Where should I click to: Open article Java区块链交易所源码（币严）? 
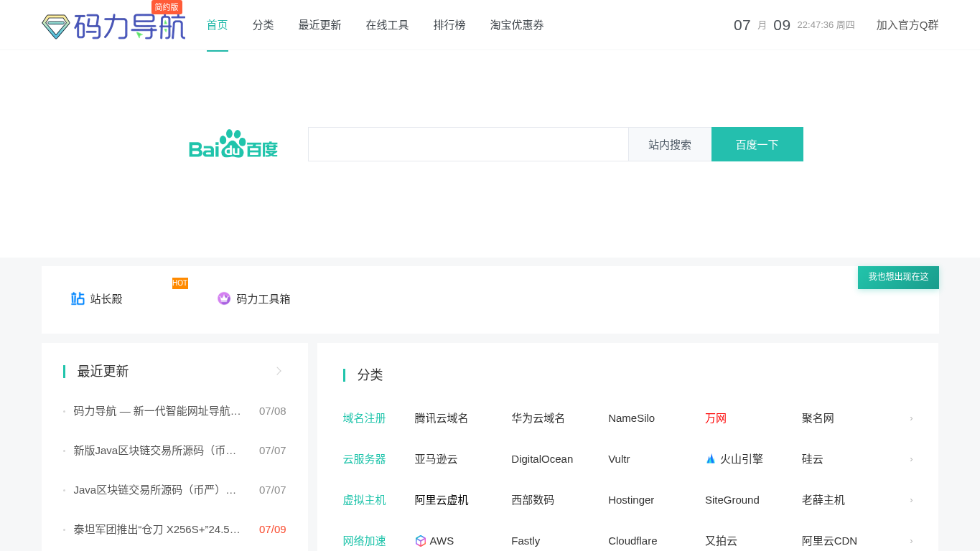155,490
